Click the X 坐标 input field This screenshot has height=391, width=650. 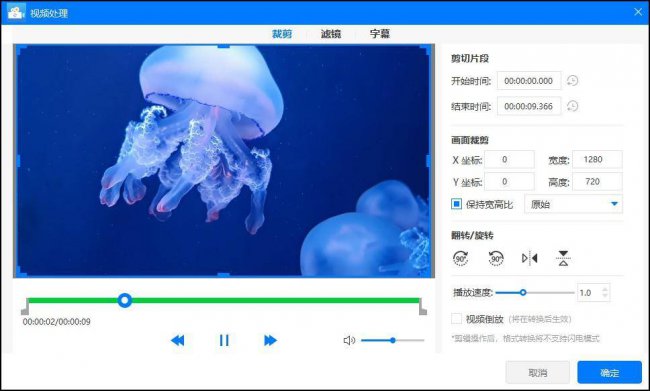pyautogui.click(x=509, y=160)
